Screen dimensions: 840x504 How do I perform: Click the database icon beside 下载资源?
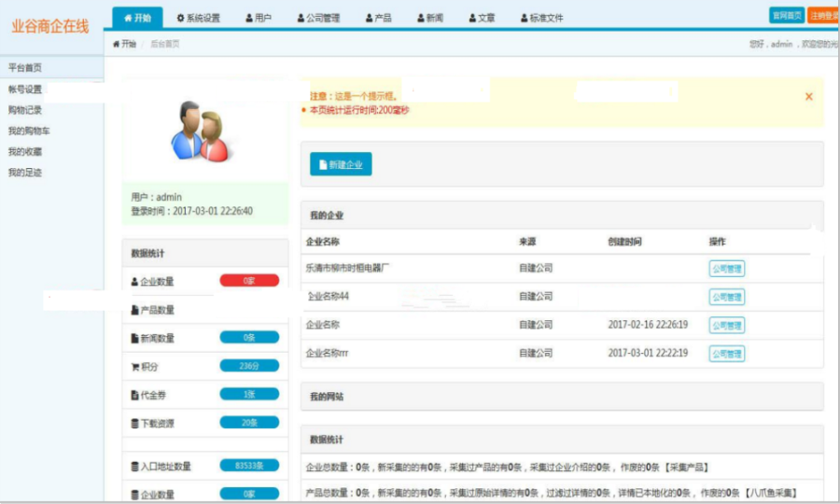tap(134, 424)
